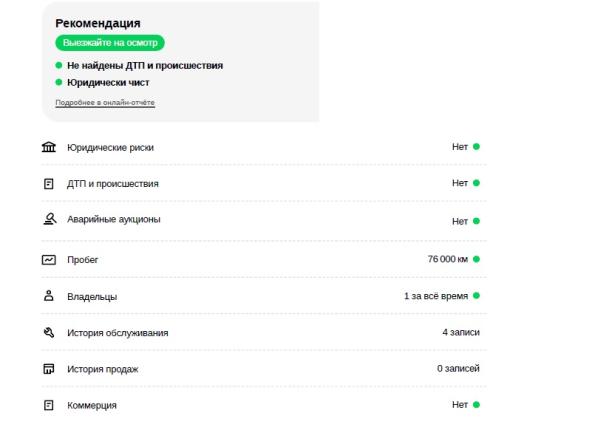Screen dimensions: 595x447
Task: Open the Аварийные аукционы section
Action: pos(264,220)
